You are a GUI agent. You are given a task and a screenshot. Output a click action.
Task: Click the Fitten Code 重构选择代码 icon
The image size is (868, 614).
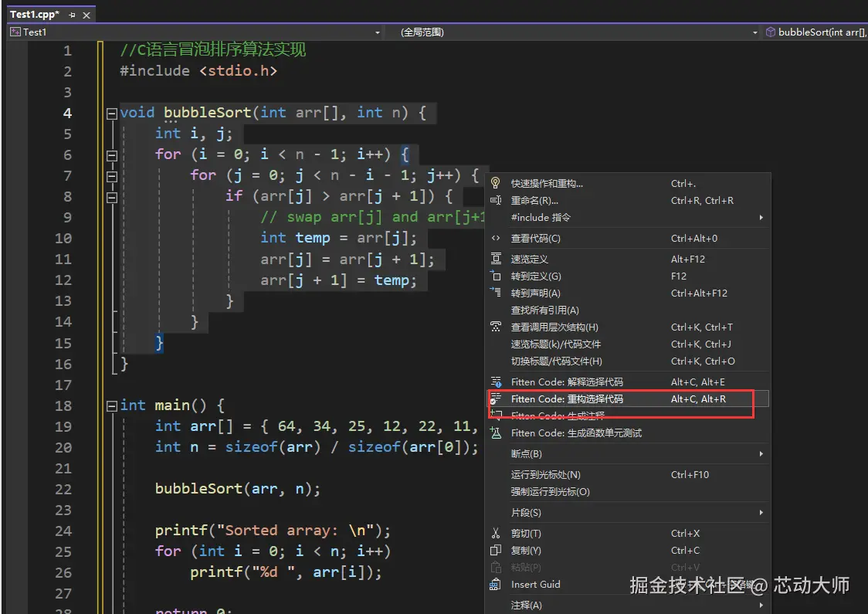click(x=496, y=399)
